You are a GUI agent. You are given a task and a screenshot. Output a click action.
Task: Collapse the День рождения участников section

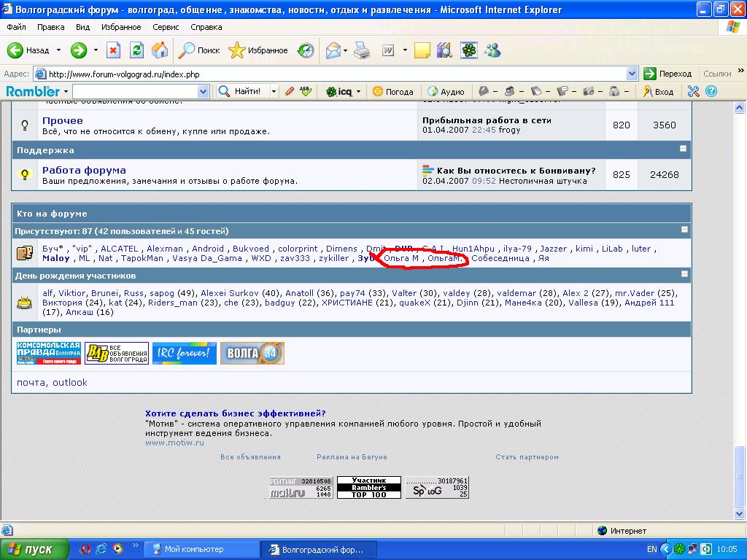pos(684,275)
